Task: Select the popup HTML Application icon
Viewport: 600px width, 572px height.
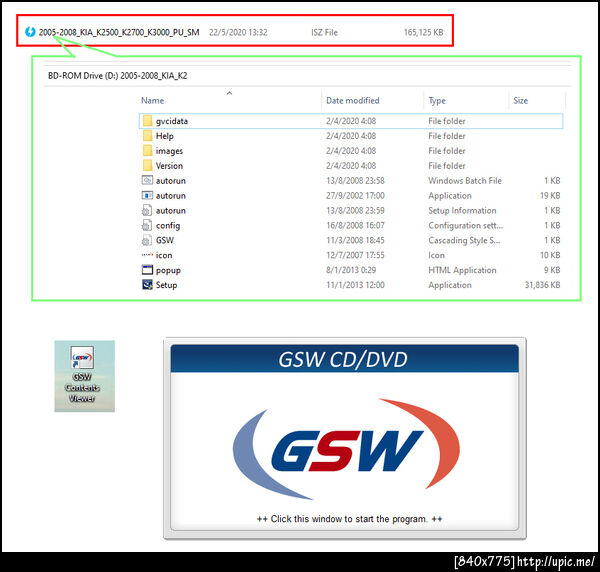Action: [147, 270]
